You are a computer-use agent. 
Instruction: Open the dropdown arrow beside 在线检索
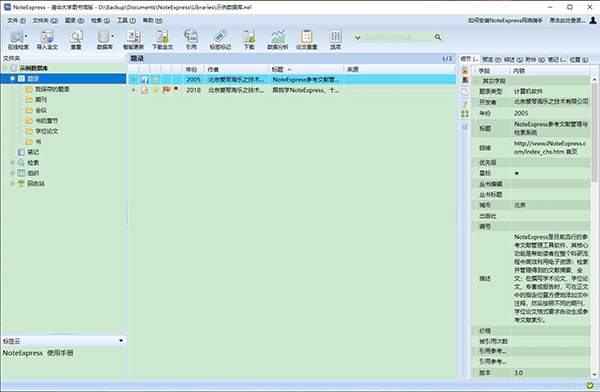(x=26, y=36)
